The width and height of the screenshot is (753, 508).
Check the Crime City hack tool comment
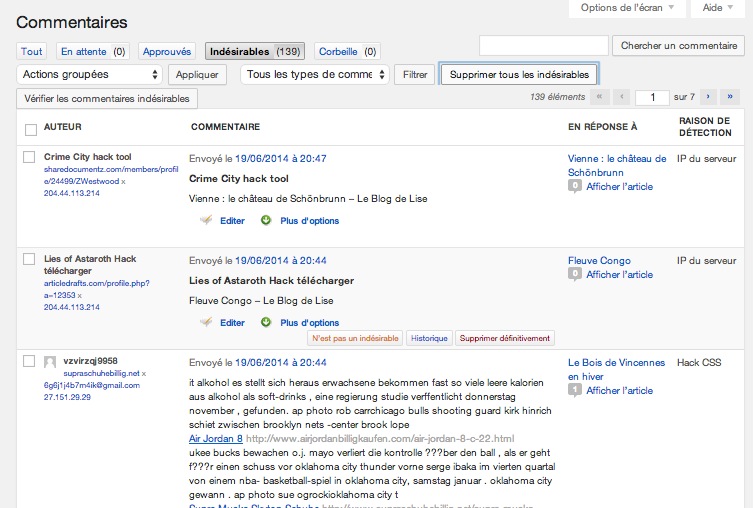click(30, 158)
